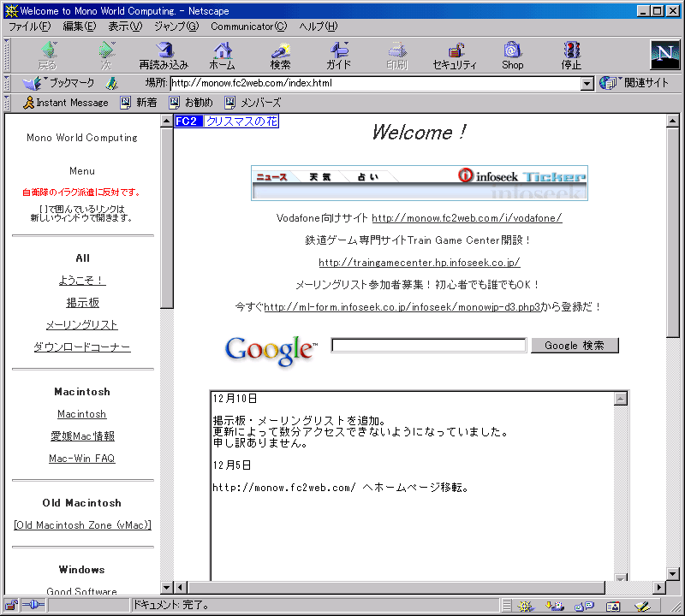Open the ようこそ！ menu link
Viewport: 685px width, 616px height.
82,281
